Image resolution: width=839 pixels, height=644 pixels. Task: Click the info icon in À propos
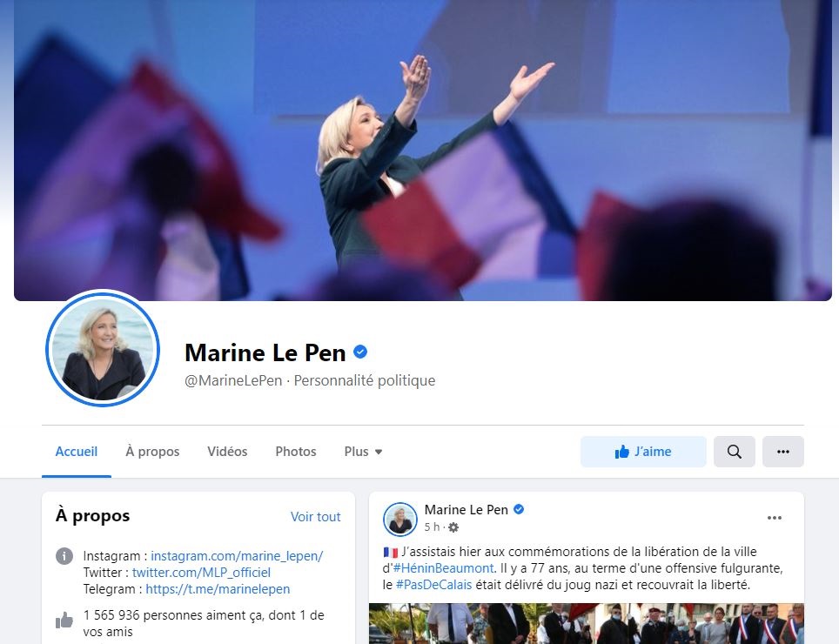[x=64, y=556]
